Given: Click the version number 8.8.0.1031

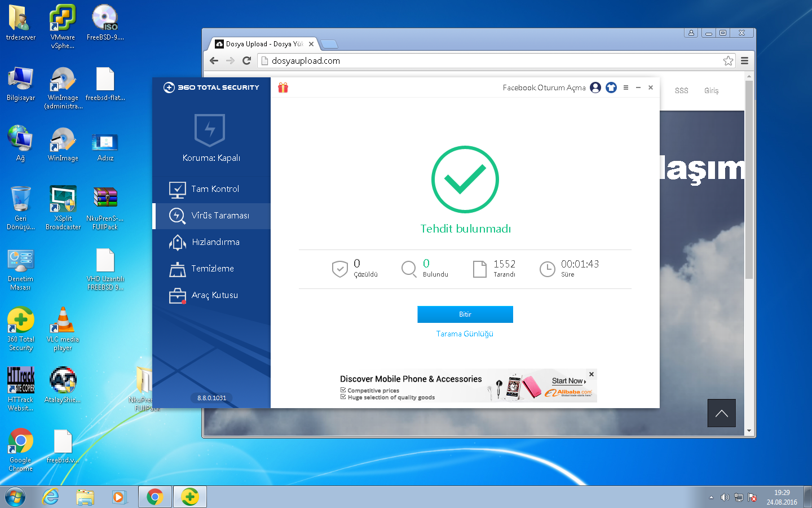Looking at the screenshot, I should tap(212, 398).
